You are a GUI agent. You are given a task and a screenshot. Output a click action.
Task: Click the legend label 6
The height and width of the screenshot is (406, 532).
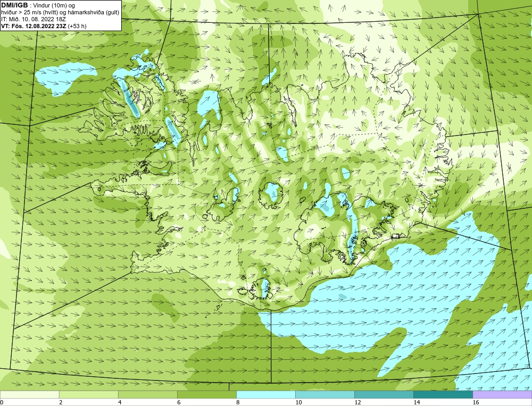pyautogui.click(x=179, y=402)
